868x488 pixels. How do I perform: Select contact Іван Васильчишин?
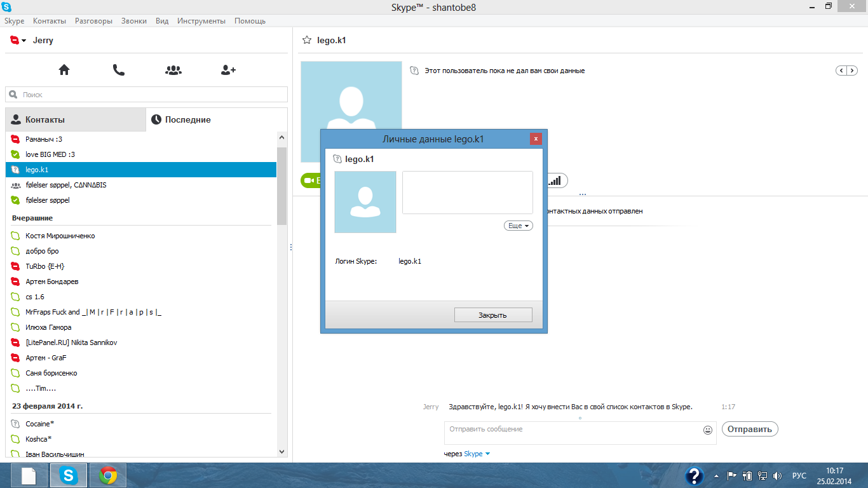tap(141, 454)
